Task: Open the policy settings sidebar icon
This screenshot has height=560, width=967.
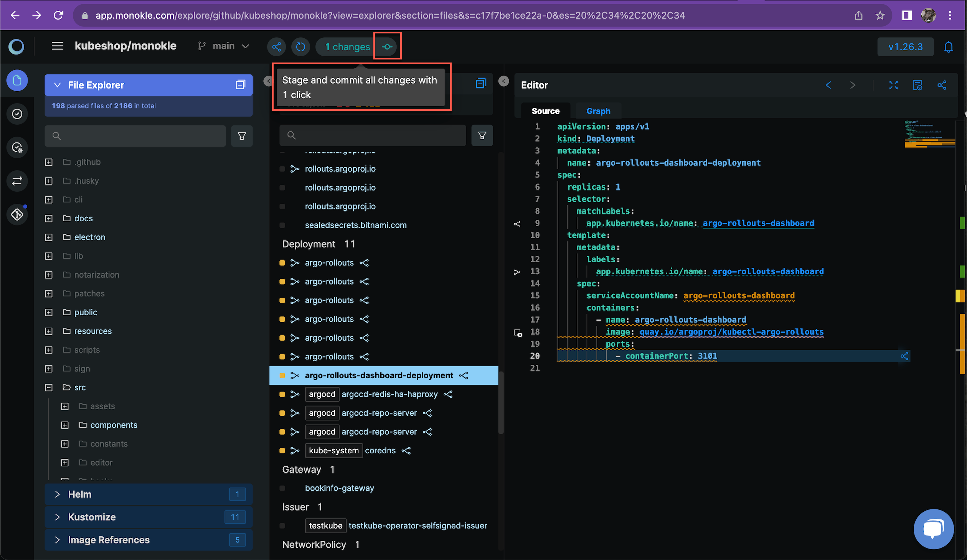Action: (17, 147)
